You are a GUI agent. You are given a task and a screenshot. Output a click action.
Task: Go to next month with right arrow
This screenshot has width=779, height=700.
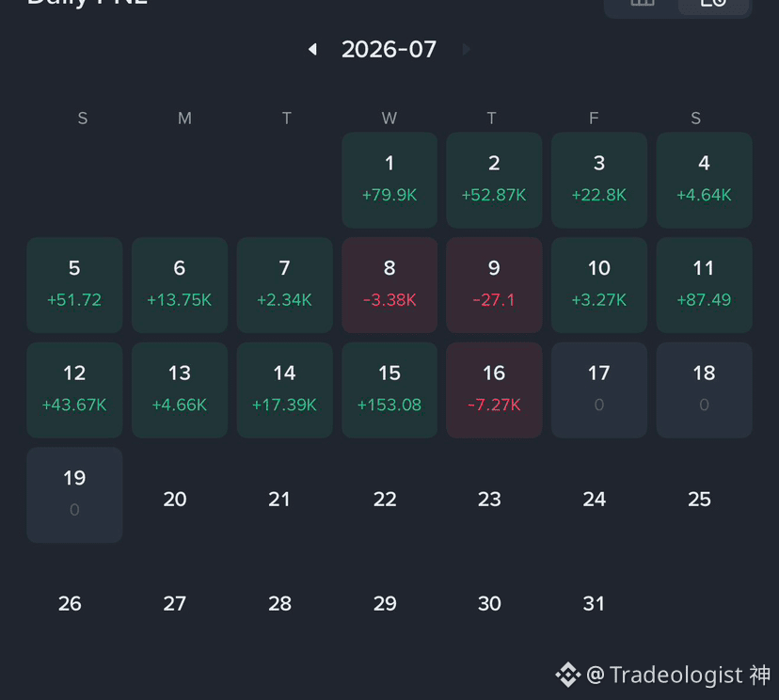(466, 49)
